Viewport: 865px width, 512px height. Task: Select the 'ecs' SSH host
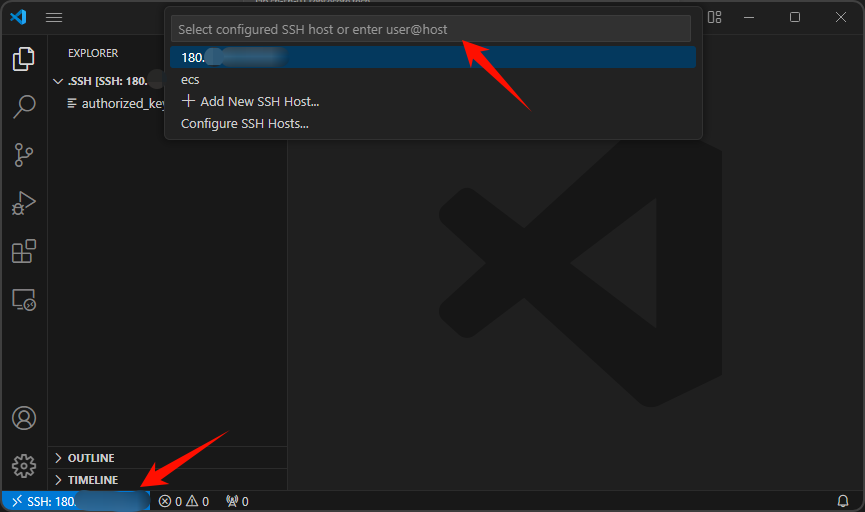190,79
